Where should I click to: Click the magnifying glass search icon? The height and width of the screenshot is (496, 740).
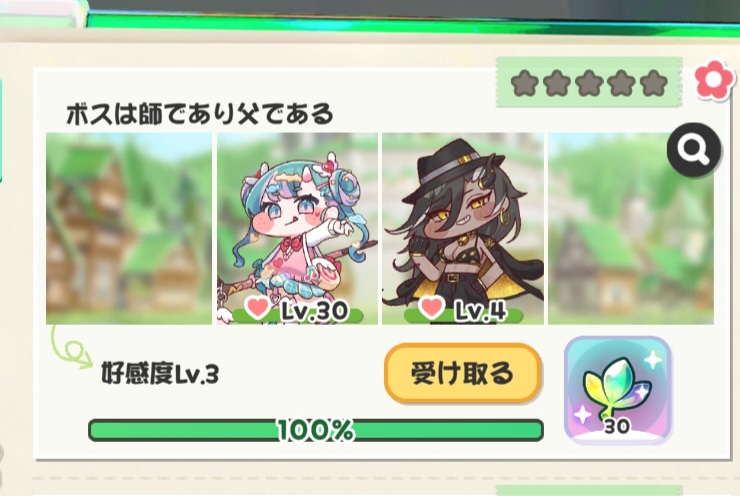(694, 149)
